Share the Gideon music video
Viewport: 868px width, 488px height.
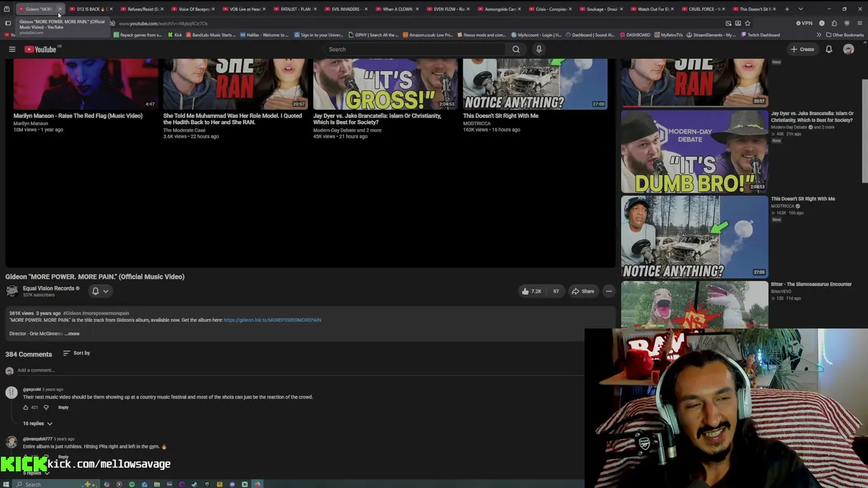tap(583, 291)
